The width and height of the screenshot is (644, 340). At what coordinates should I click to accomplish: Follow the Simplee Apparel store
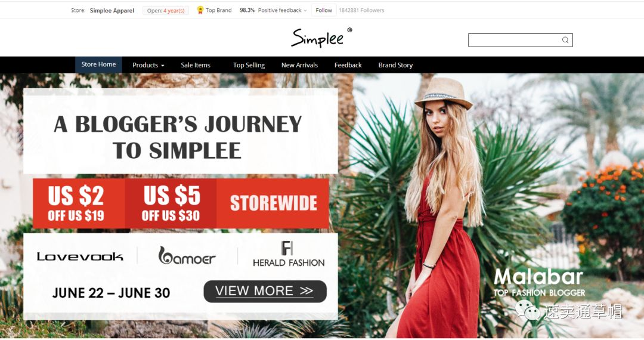[x=324, y=10]
